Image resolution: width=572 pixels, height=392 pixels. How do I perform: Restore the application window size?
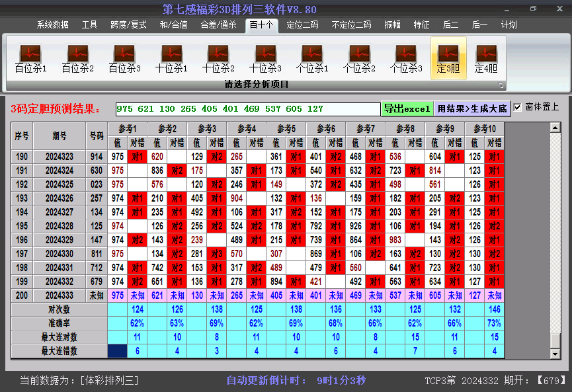click(x=533, y=9)
